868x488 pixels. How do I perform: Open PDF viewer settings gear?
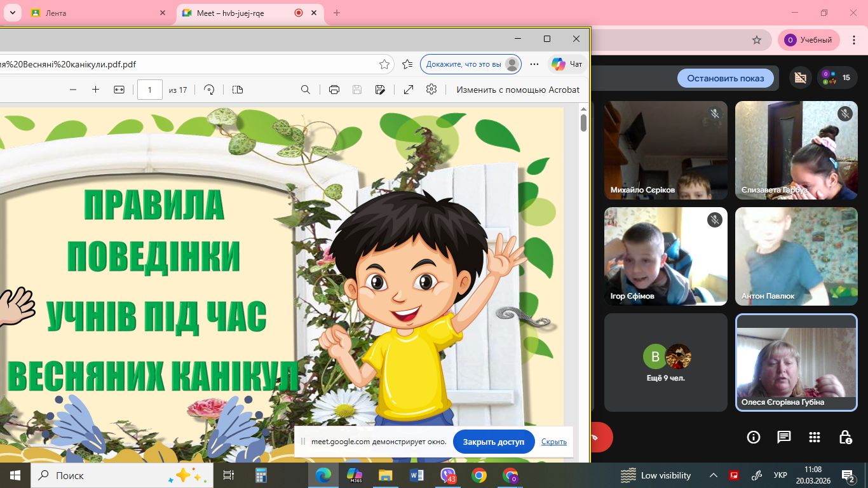pos(431,90)
